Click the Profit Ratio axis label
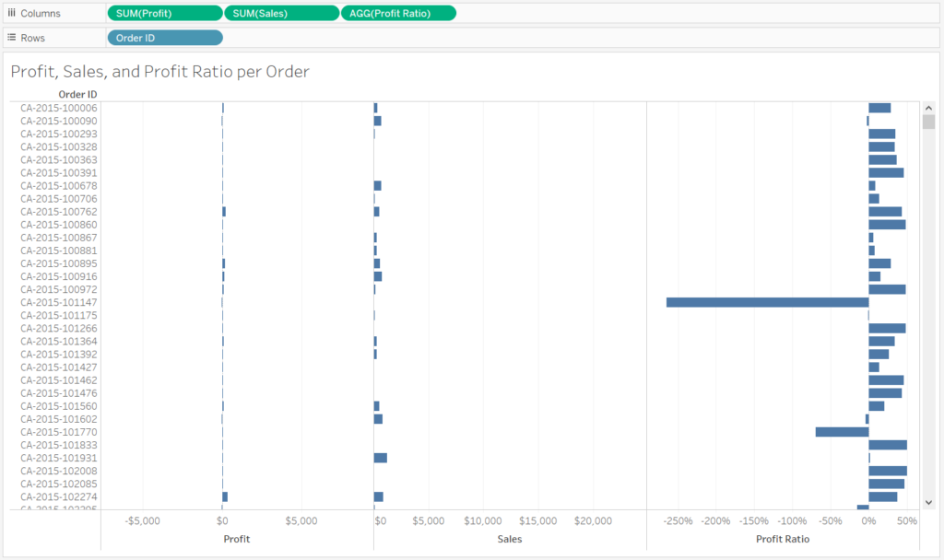This screenshot has height=560, width=944. click(x=783, y=539)
